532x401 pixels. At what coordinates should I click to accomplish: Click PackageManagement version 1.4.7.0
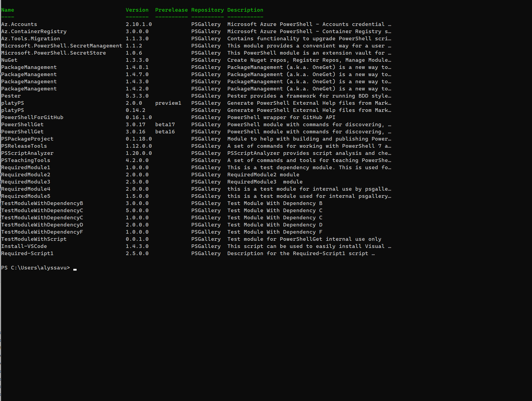tap(137, 74)
